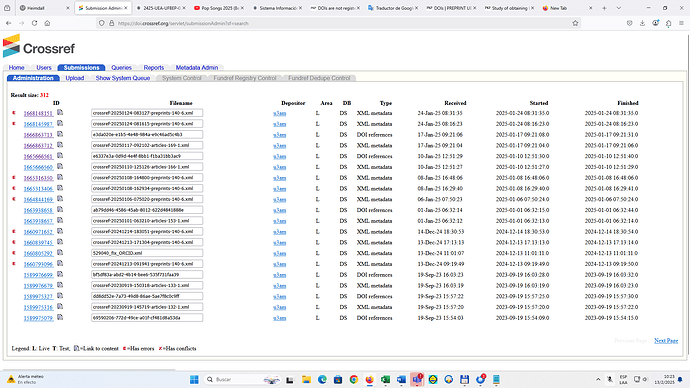This screenshot has width=690, height=388.
Task: Select the Metadata Admin tab
Action: (x=197, y=68)
